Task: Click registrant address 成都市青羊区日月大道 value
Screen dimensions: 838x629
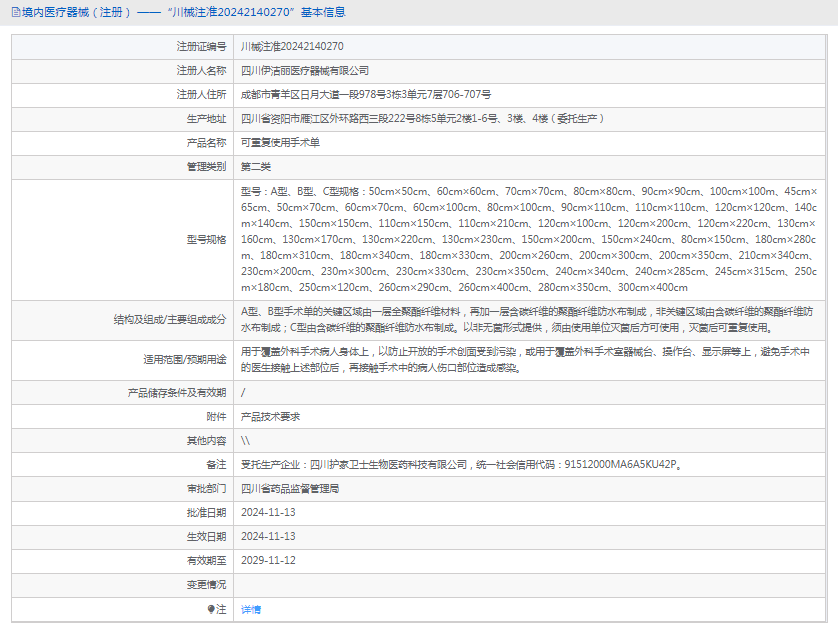Action: (366, 95)
